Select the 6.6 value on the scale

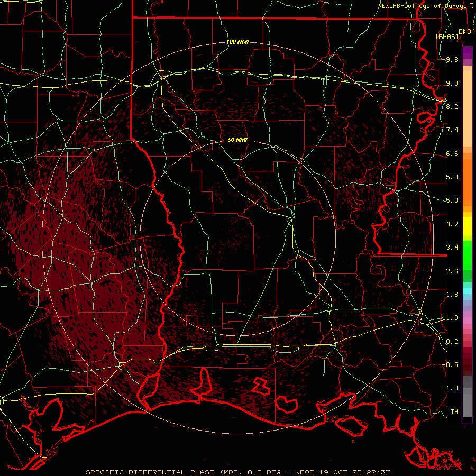452,153
